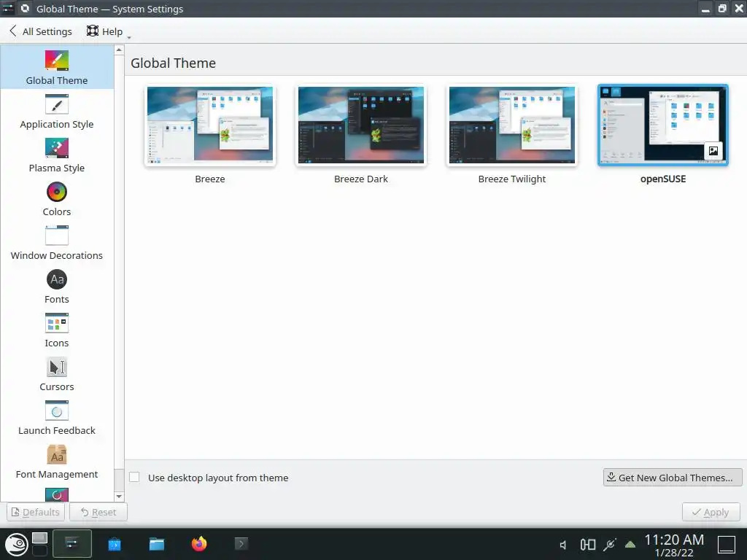The width and height of the screenshot is (747, 560).
Task: Click the window menu icon in title bar
Action: (x=8, y=8)
